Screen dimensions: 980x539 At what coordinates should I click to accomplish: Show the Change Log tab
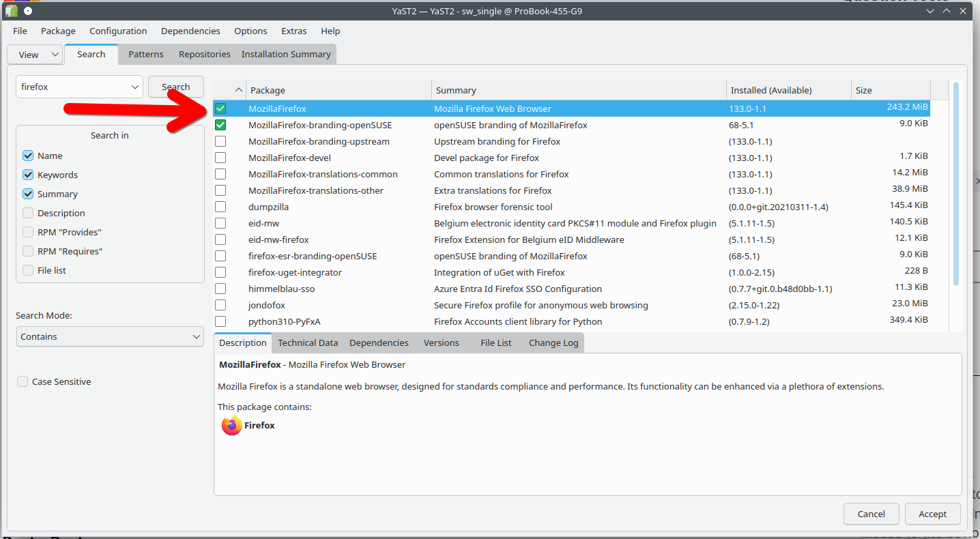(x=553, y=343)
